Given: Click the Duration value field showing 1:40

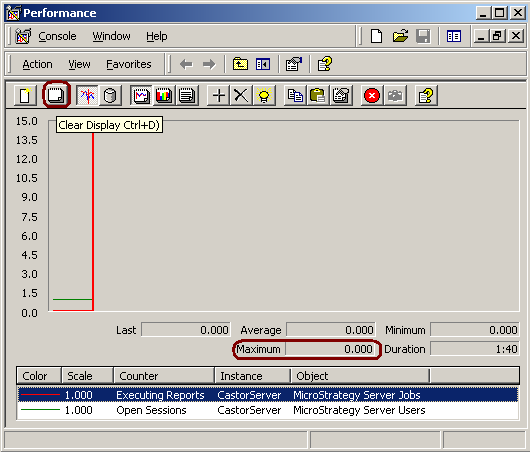Looking at the screenshot, I should [475, 349].
